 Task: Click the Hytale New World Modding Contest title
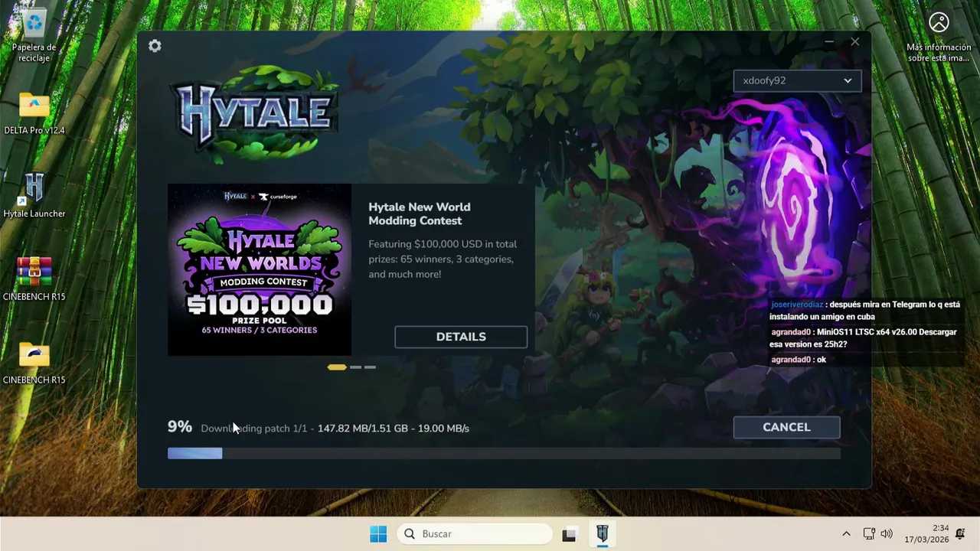420,214
